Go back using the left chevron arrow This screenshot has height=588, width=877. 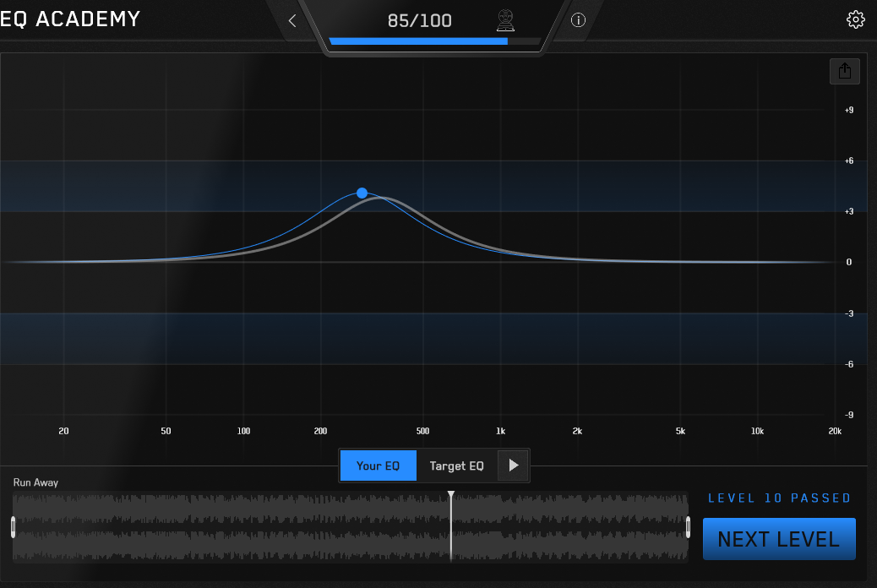[x=292, y=21]
